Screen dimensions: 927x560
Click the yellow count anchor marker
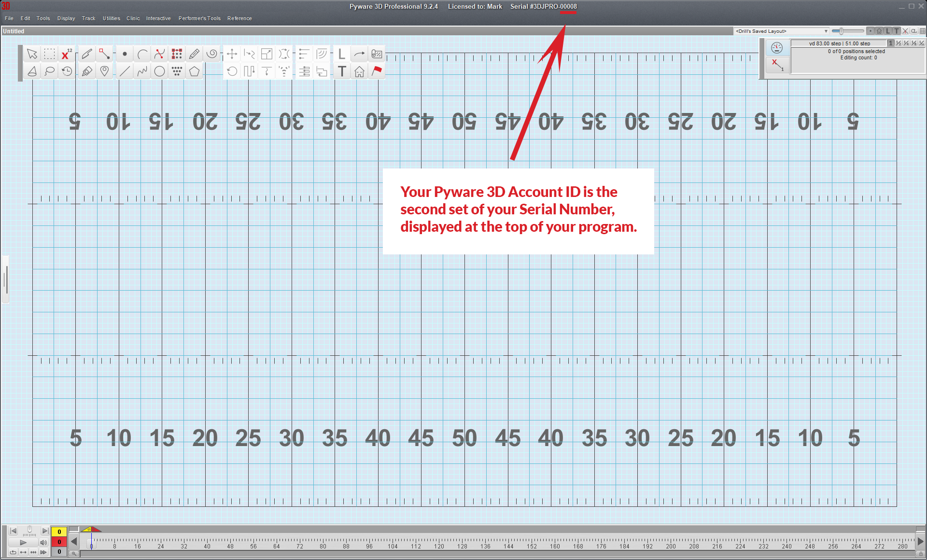click(x=88, y=530)
